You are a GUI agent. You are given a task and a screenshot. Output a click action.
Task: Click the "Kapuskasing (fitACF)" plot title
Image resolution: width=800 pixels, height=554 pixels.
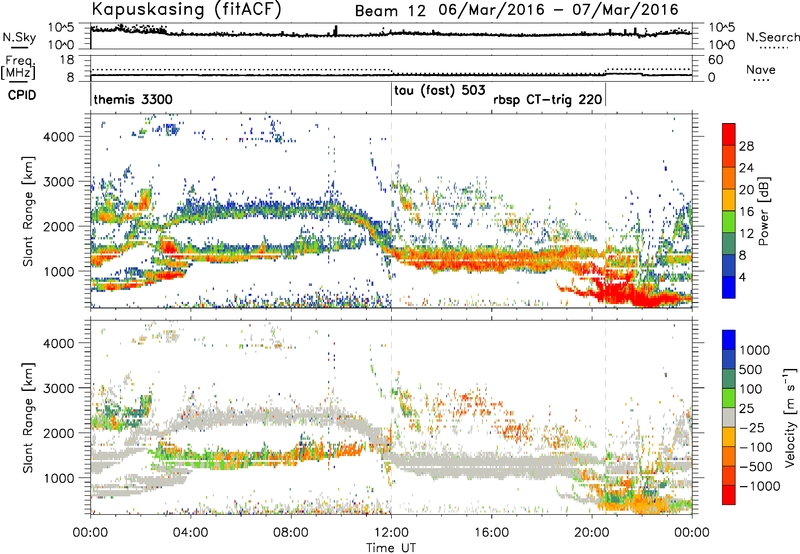point(186,9)
